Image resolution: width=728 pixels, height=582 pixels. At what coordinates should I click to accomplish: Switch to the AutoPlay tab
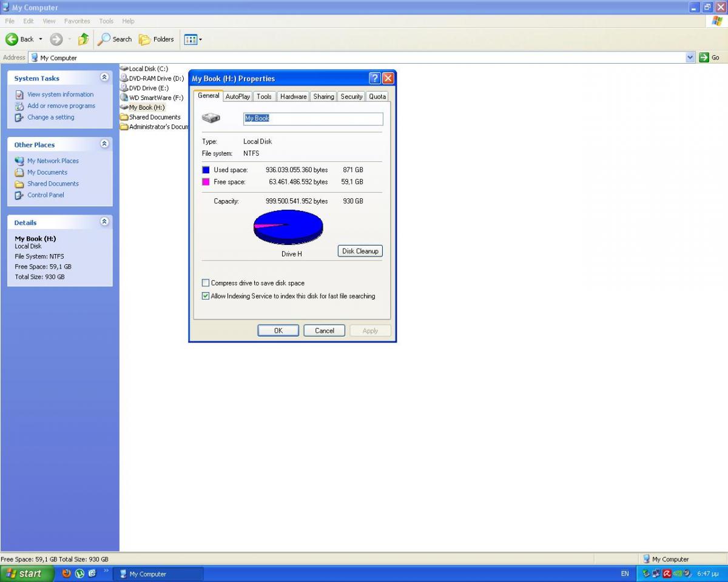point(238,96)
